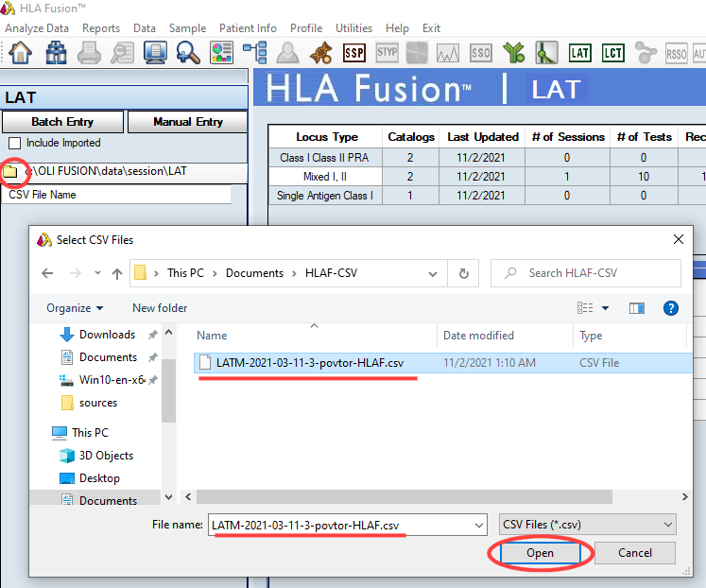Expand breadcrumb chevron after This PC
Image resolution: width=706 pixels, height=588 pixels.
215,273
